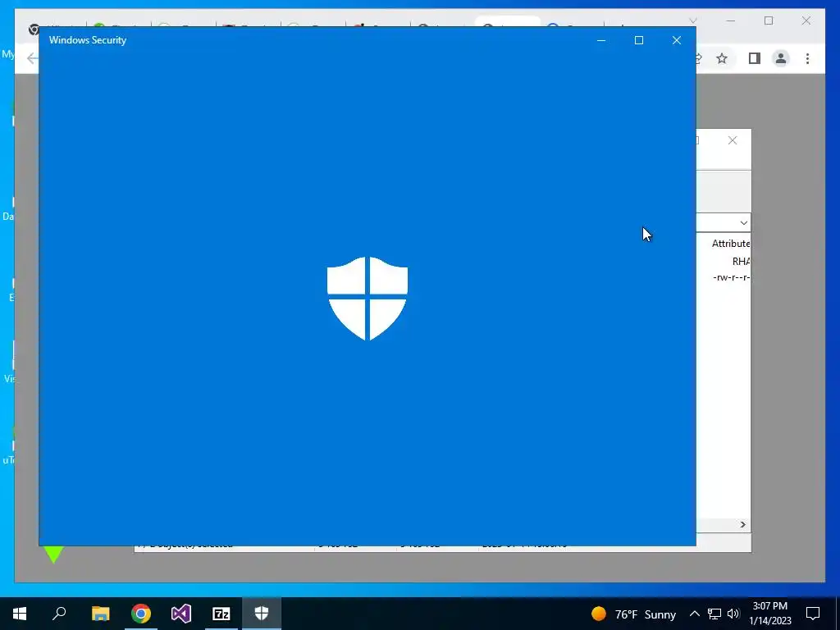The image size is (840, 630).
Task: Bookmark this page with Chrome star
Action: (722, 58)
